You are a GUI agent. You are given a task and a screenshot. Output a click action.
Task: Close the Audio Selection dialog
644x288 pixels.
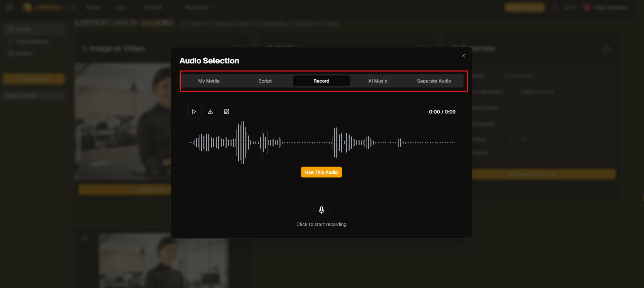click(x=464, y=55)
